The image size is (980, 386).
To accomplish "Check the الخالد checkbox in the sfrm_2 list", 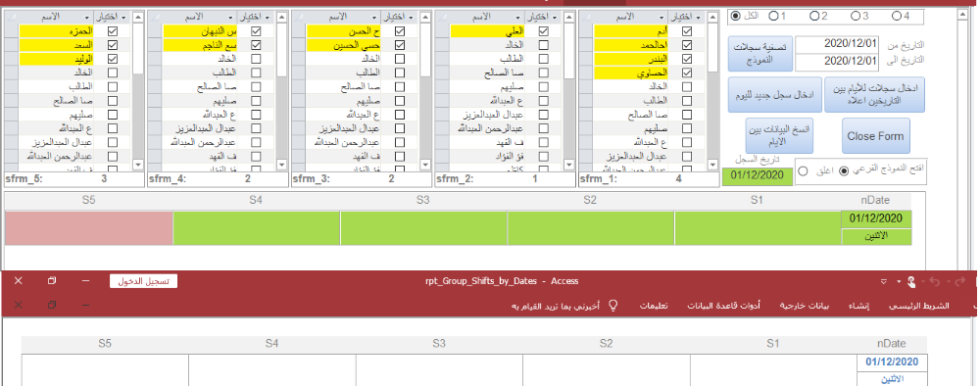I will 544,44.
